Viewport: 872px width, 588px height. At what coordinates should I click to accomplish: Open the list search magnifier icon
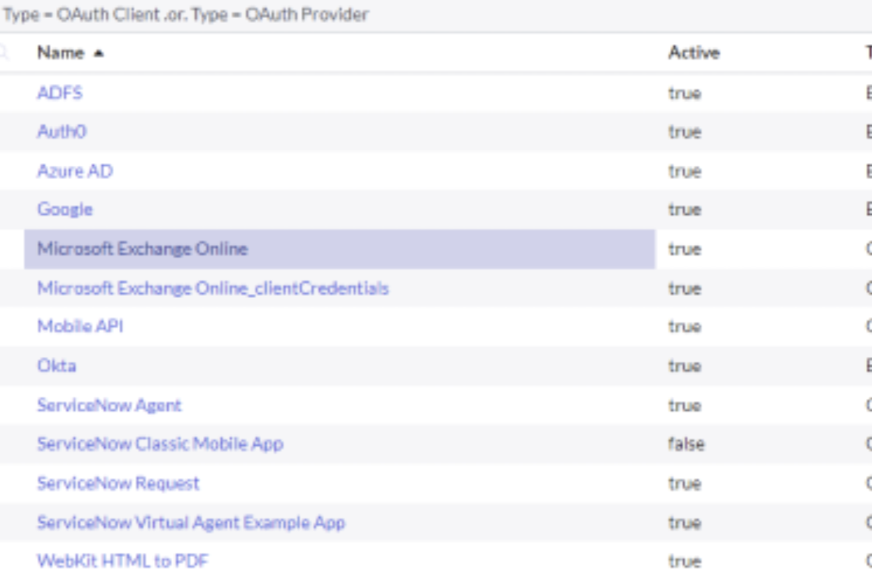(x=5, y=52)
